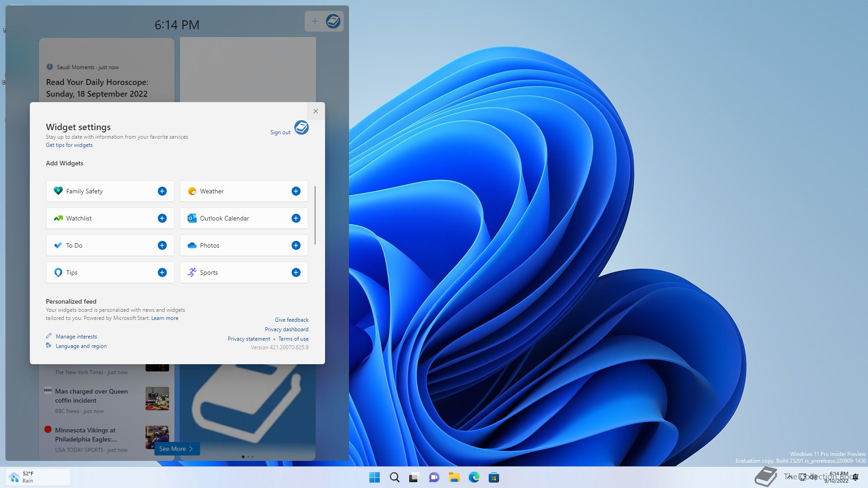Click the See More button in the news feed

point(177,449)
